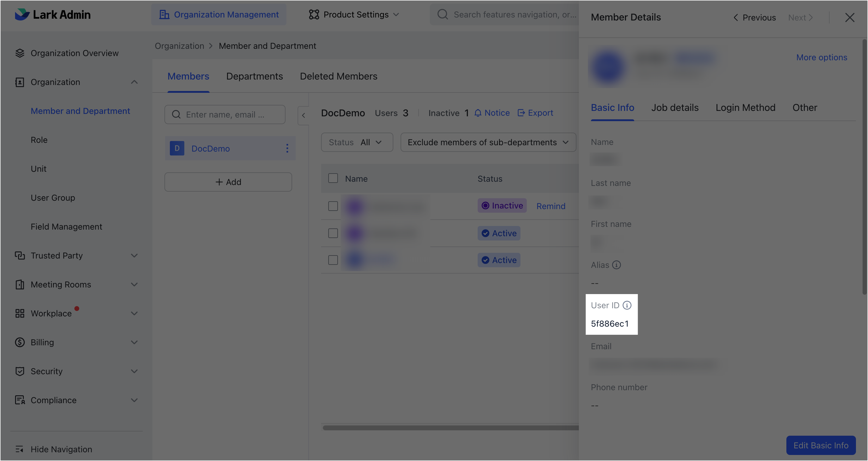868x461 pixels.
Task: Click the horizontal scrollbar under member table
Action: [x=451, y=428]
